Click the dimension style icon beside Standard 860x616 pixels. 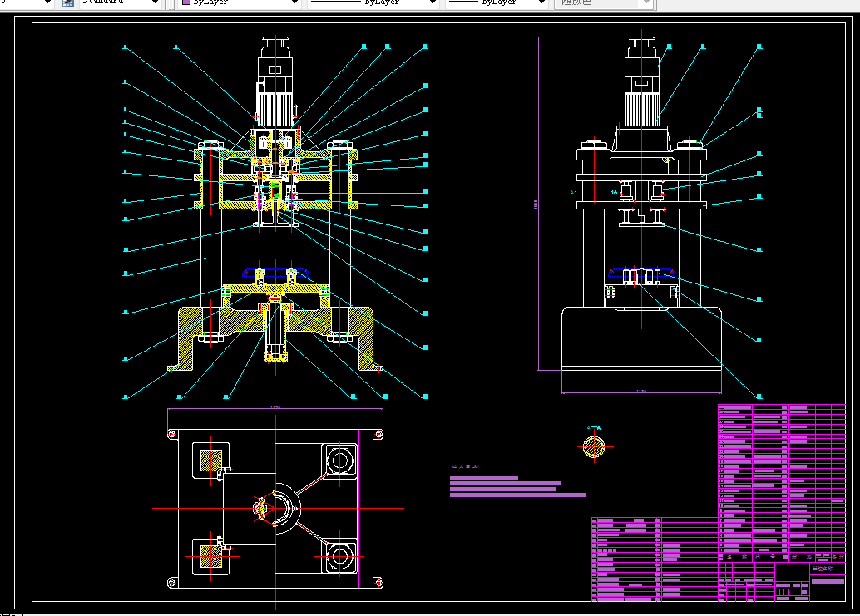pyautogui.click(x=68, y=2)
